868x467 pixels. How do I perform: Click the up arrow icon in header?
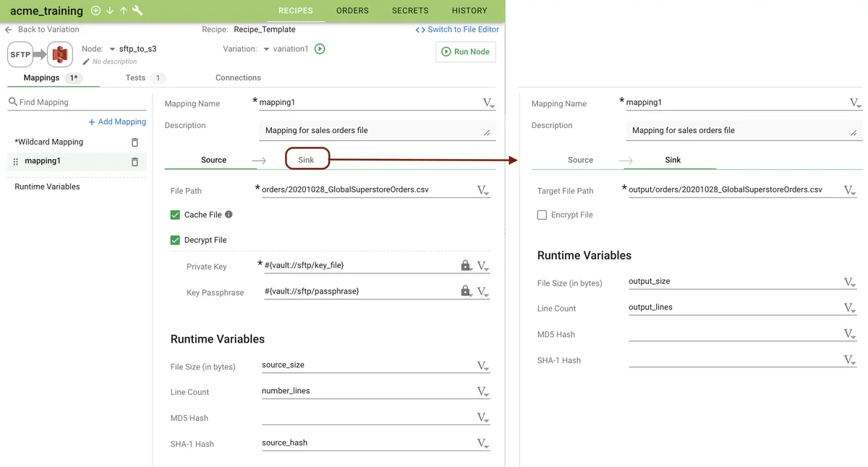pyautogui.click(x=124, y=11)
